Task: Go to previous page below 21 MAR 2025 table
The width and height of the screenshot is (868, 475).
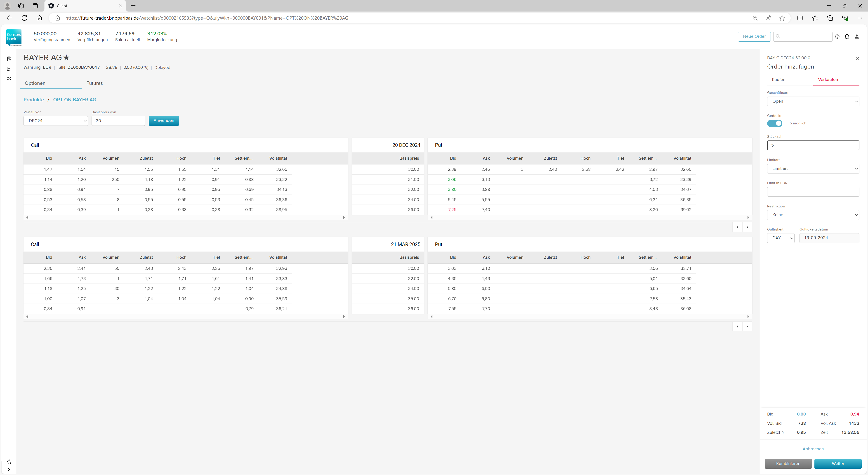Action: pos(737,327)
